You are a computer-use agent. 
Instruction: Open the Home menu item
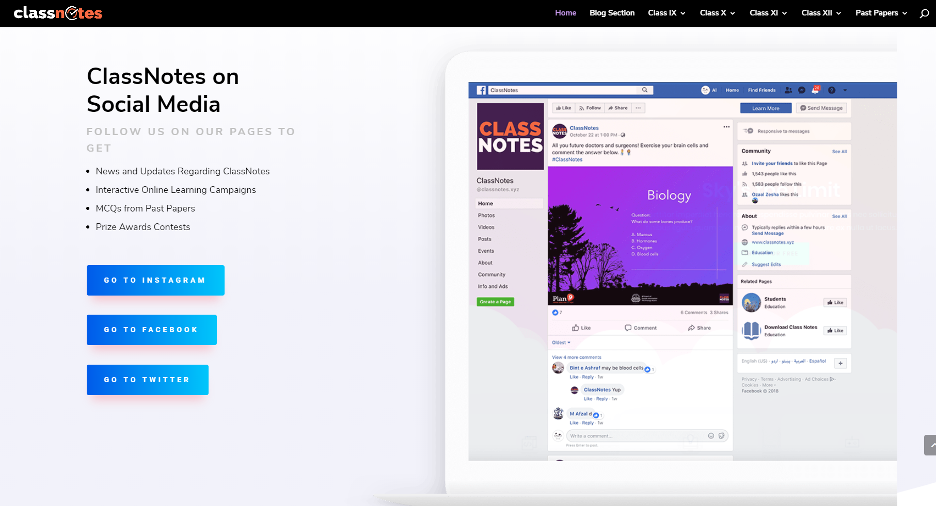click(x=565, y=13)
